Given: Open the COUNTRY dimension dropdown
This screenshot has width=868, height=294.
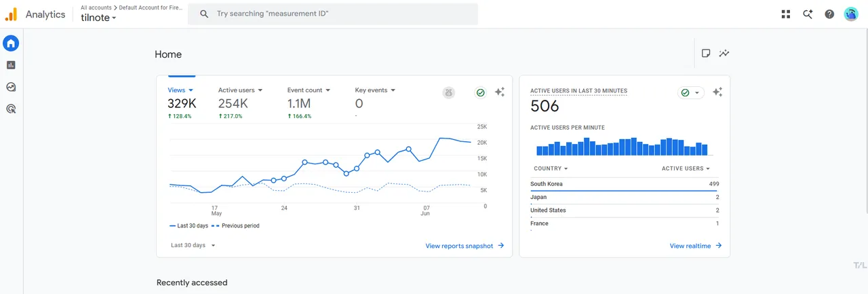Looking at the screenshot, I should pos(551,168).
